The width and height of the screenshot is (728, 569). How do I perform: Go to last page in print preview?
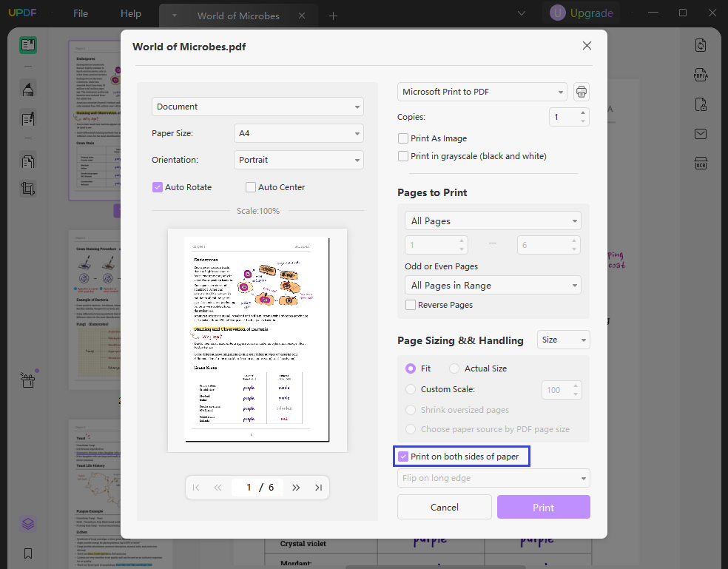(x=318, y=488)
